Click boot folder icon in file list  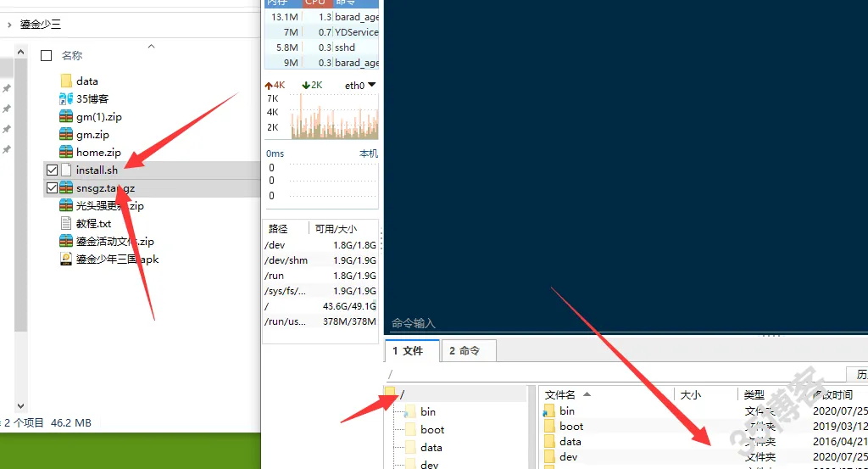549,427
